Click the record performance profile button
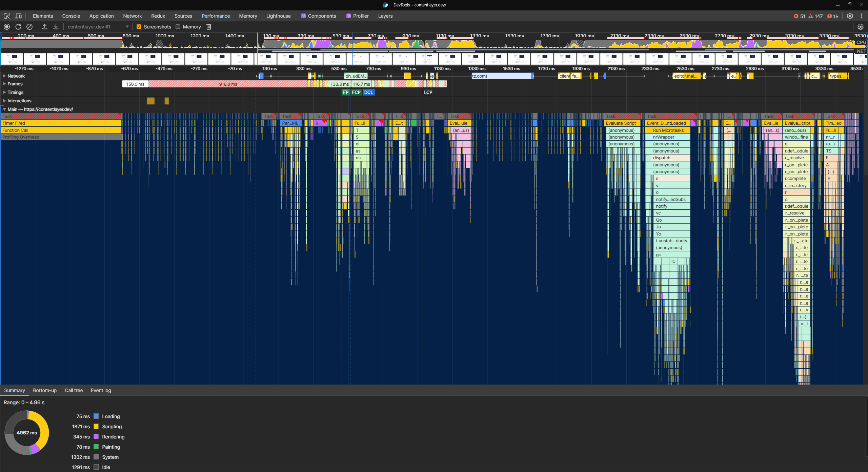868x472 pixels. pos(7,27)
